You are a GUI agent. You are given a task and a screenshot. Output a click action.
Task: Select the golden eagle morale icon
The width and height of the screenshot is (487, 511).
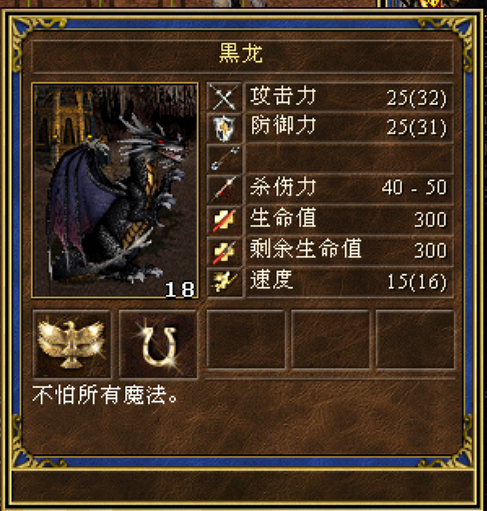point(72,344)
